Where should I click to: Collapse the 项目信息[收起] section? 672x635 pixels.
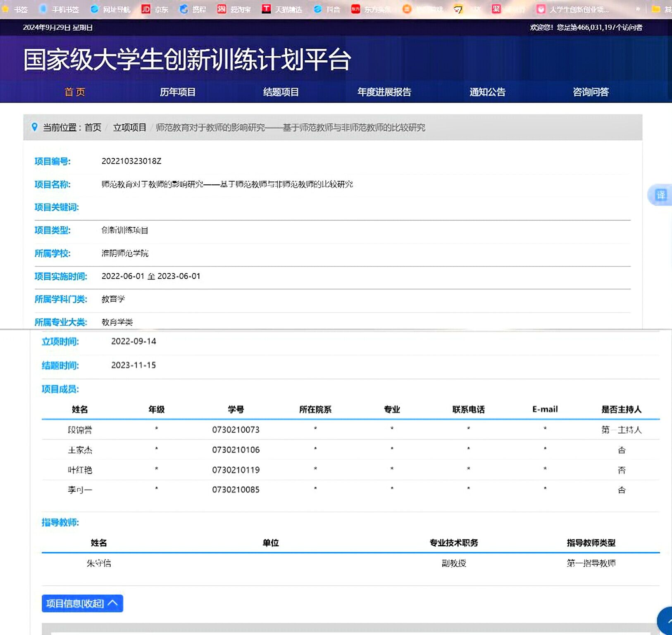[82, 603]
